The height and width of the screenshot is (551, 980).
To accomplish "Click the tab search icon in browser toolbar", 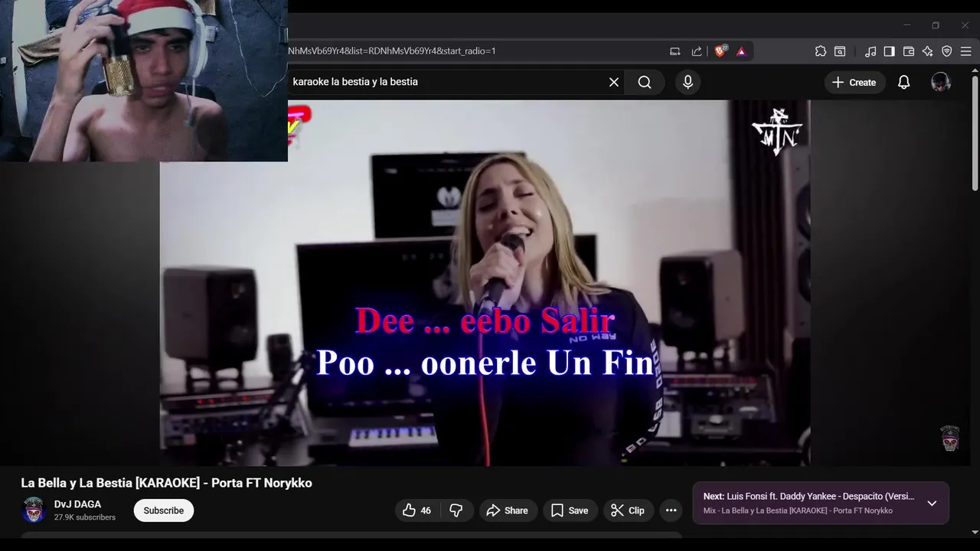I will [x=840, y=51].
